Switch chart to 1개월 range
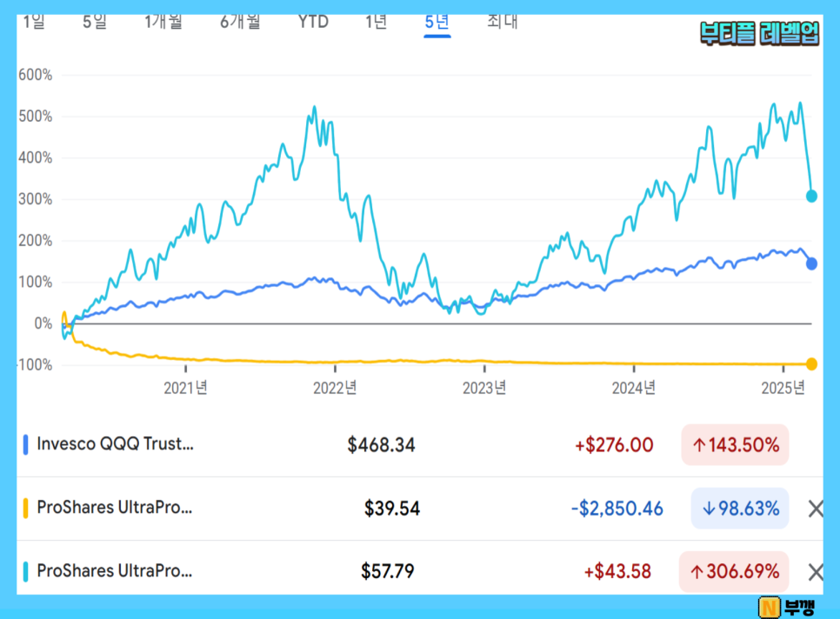 (x=163, y=22)
